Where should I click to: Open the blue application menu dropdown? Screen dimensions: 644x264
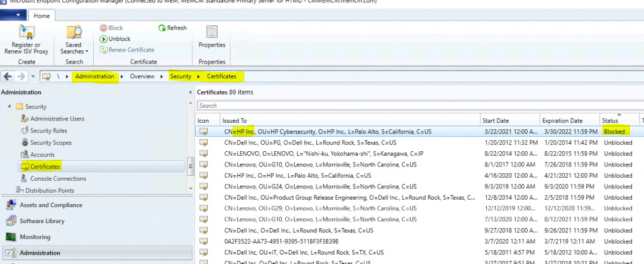pos(13,16)
